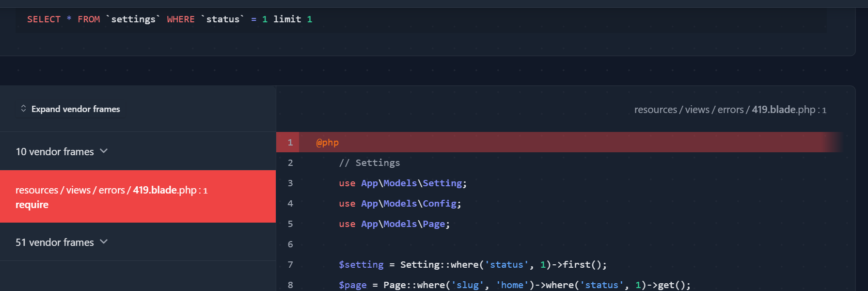Click line number 7 in the gutter
The width and height of the screenshot is (868, 291).
pos(290,265)
